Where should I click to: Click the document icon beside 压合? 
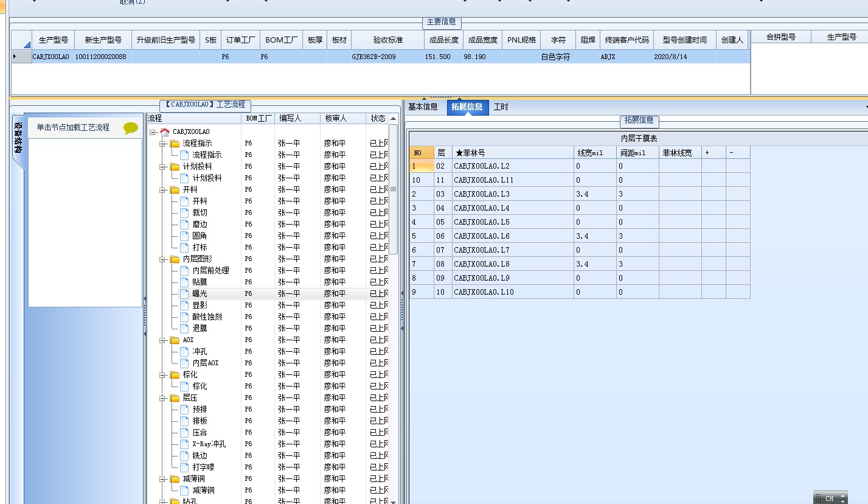pyautogui.click(x=184, y=432)
